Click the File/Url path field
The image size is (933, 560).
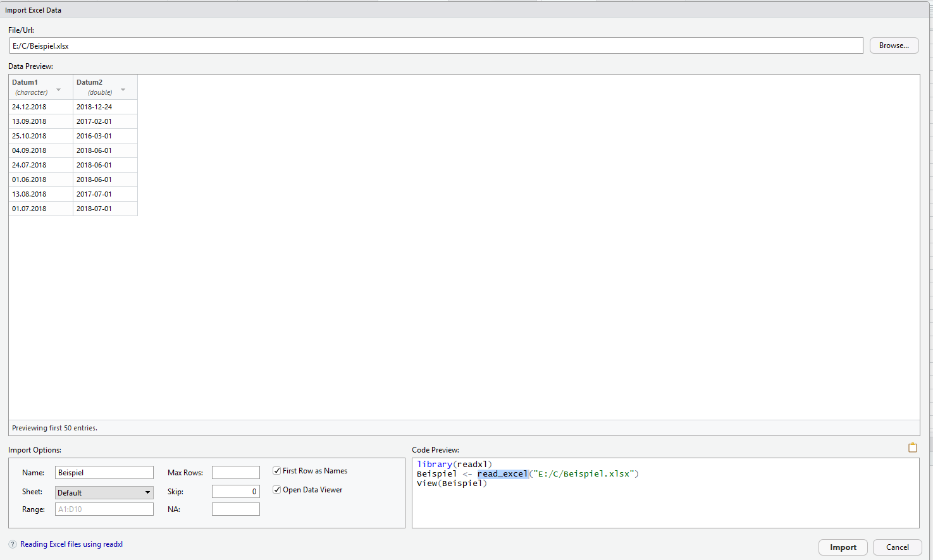pos(436,46)
